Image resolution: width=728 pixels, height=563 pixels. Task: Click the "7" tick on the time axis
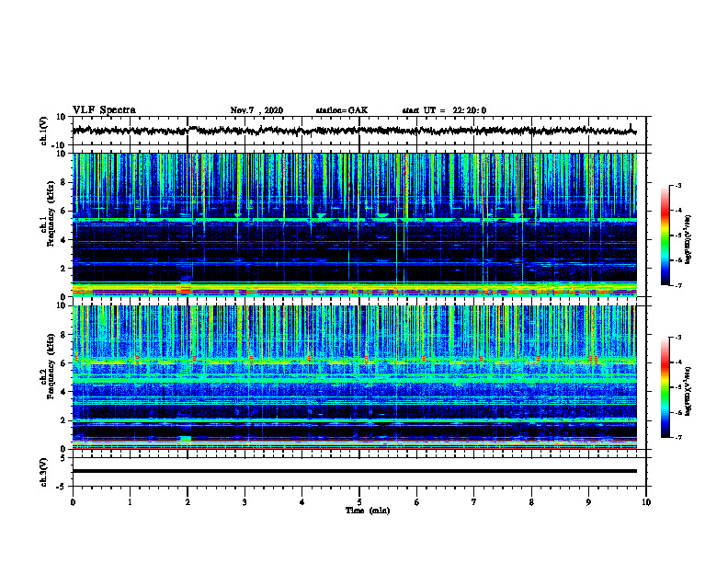pyautogui.click(x=474, y=502)
